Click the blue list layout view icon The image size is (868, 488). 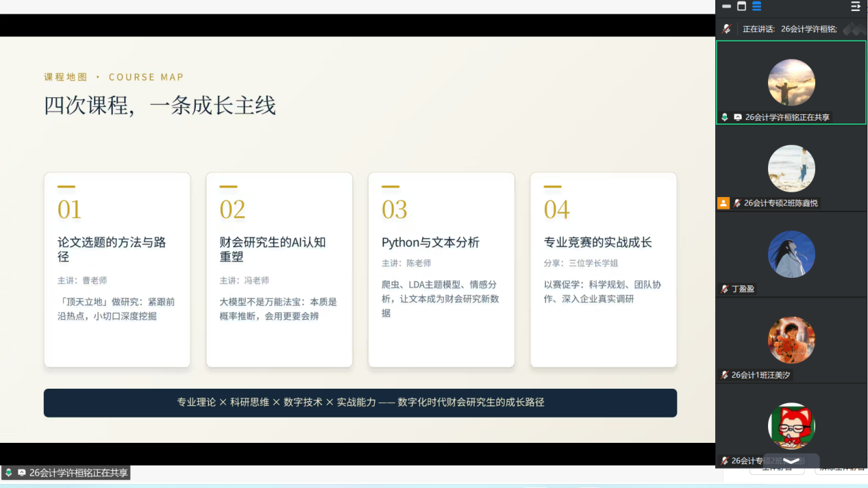click(x=756, y=6)
